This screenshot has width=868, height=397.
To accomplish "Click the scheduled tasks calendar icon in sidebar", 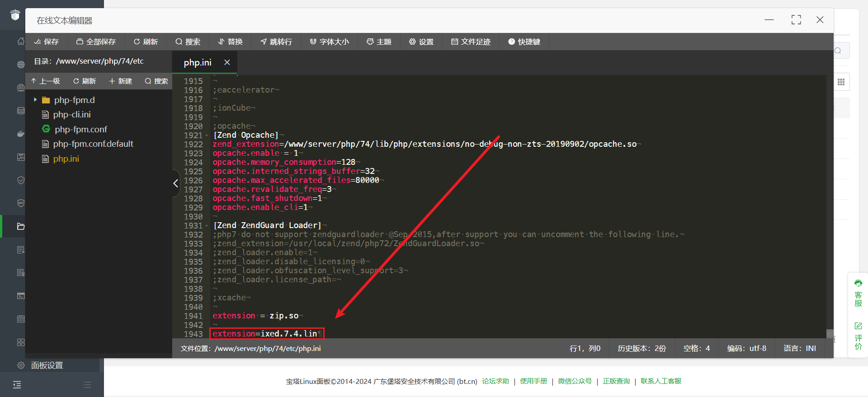I will coord(21,319).
